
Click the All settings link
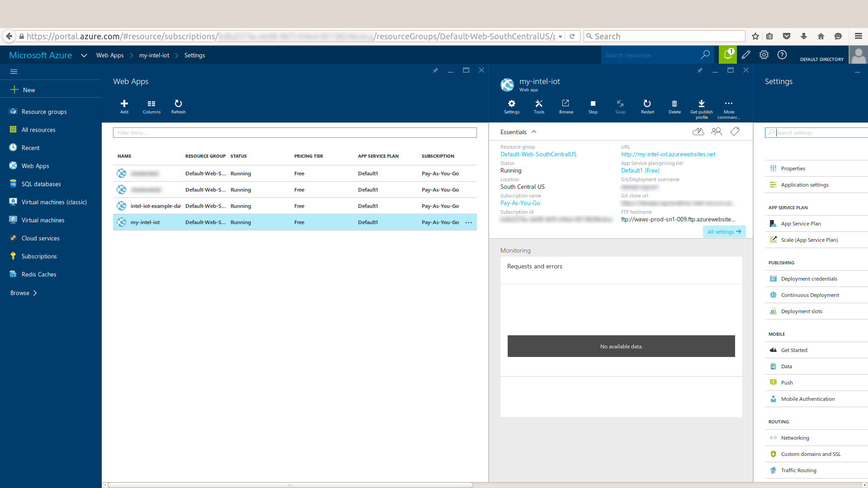point(724,232)
